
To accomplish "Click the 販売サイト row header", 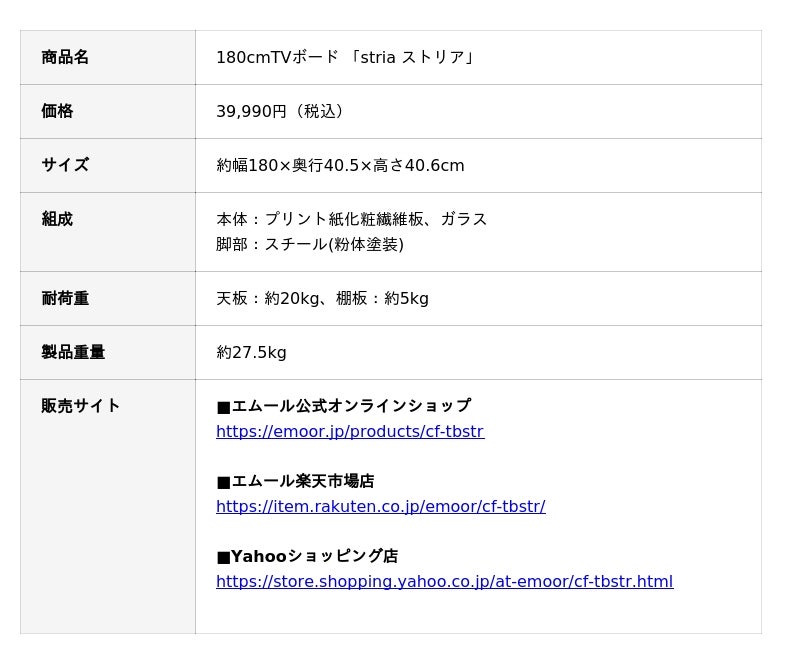I will (81, 406).
